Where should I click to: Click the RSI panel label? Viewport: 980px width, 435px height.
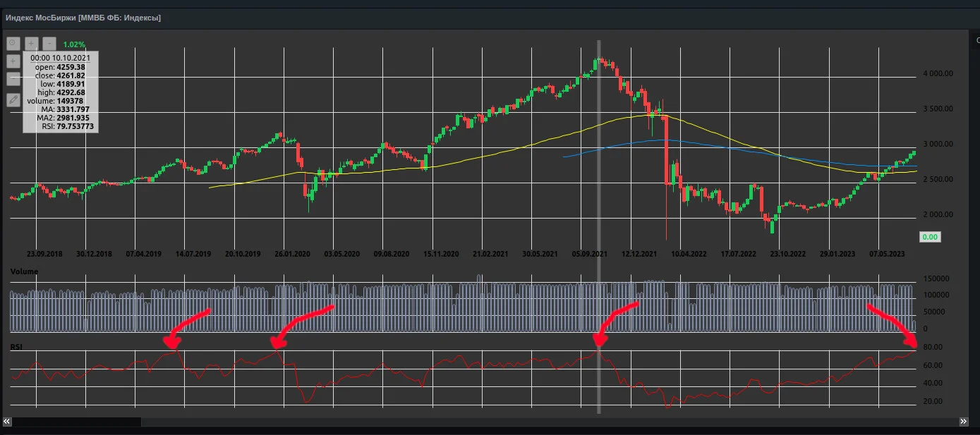coord(16,347)
